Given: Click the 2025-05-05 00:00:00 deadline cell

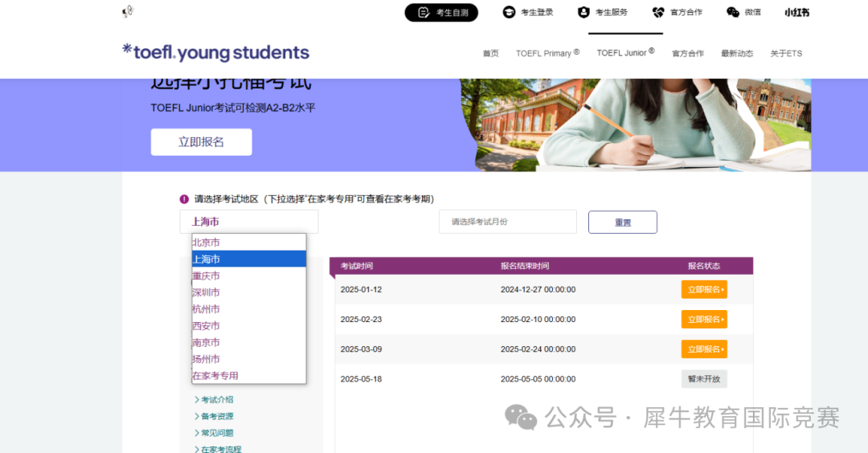Looking at the screenshot, I should (x=538, y=379).
